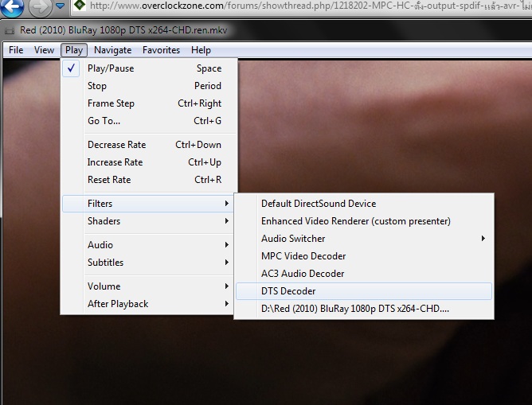Select Decrease Rate
Screen dimensions: 532x405
[x=150, y=145]
